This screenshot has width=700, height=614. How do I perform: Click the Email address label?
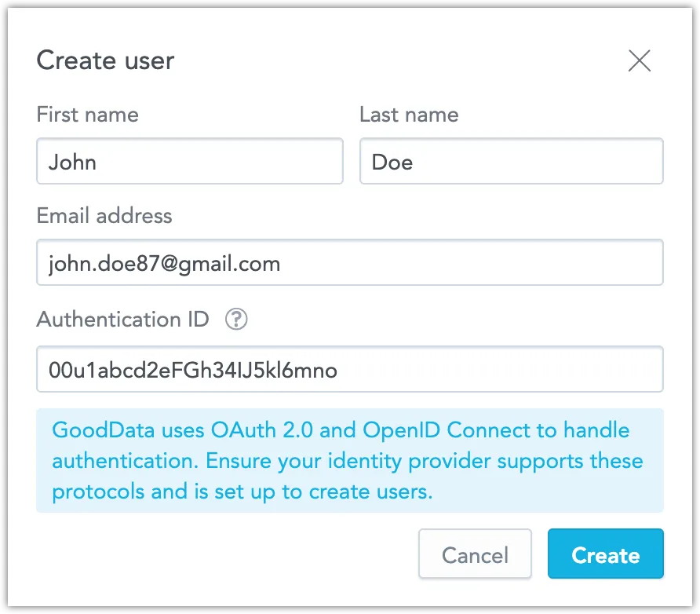104,216
